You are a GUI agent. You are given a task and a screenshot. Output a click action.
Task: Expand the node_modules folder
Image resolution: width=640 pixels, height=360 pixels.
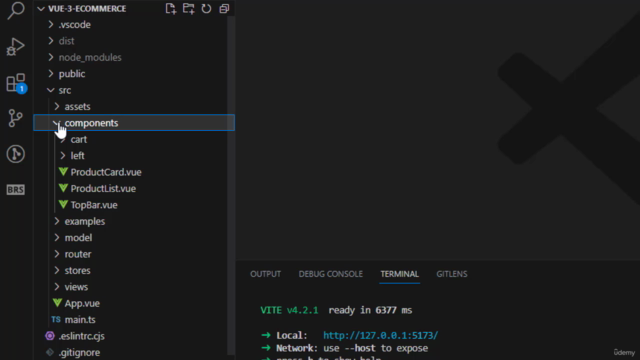51,57
